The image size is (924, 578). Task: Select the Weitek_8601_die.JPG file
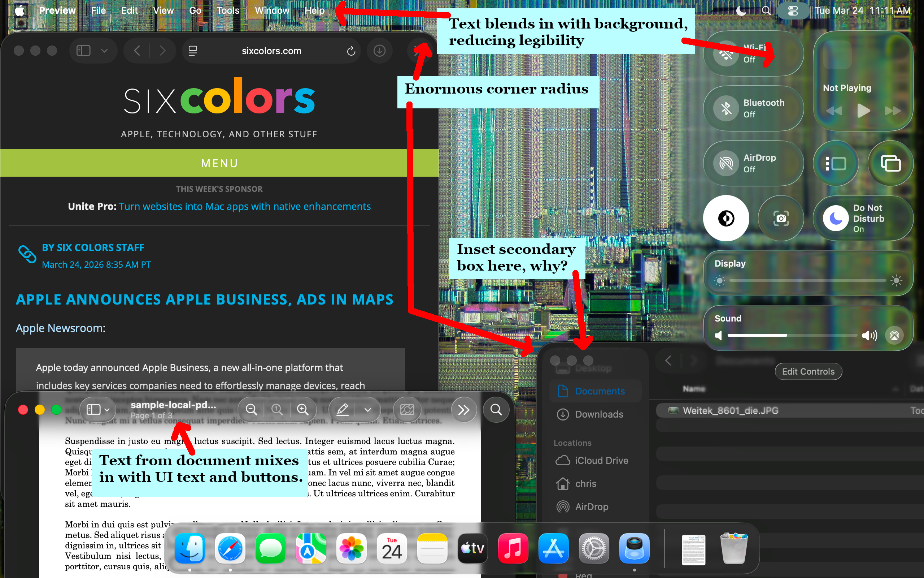pyautogui.click(x=790, y=411)
